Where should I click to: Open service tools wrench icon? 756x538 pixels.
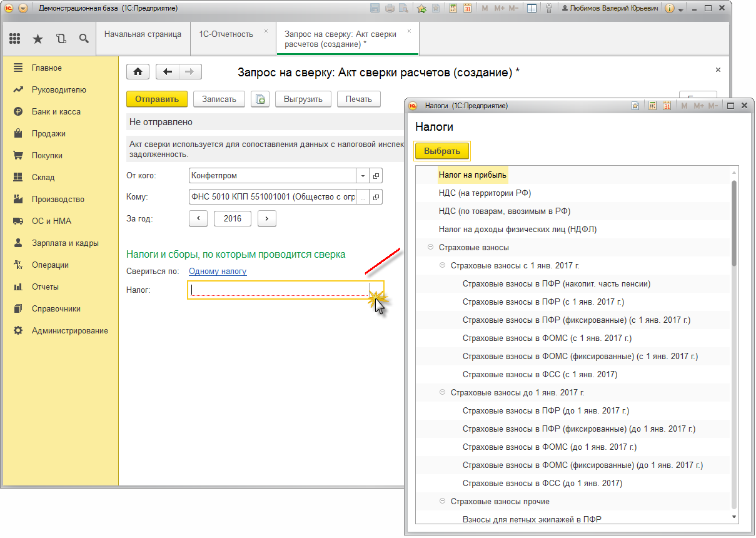tap(549, 9)
